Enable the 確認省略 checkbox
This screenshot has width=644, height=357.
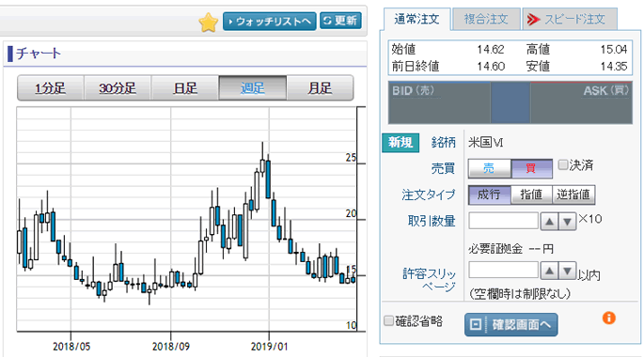388,320
